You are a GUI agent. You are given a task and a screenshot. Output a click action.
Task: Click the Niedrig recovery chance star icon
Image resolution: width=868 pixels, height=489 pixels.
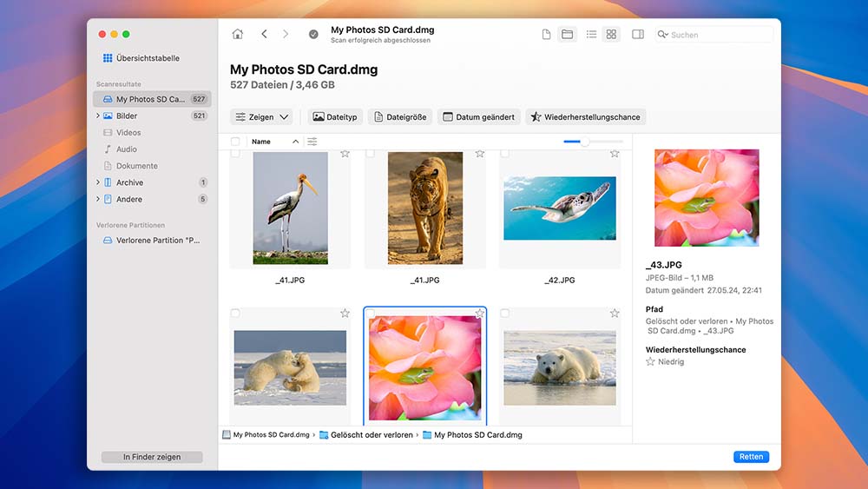pos(650,361)
